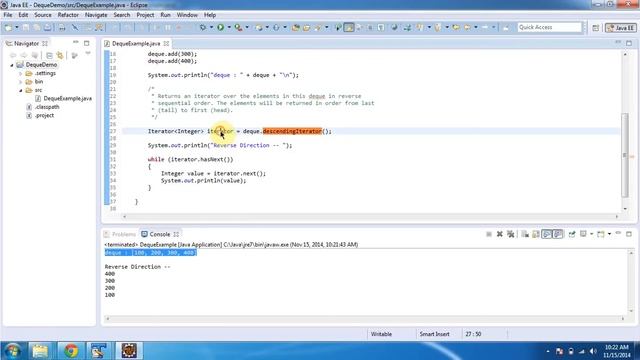Click Navigator Back arrow icon
Image resolution: width=640 pixels, height=360 pixels.
click(13, 55)
